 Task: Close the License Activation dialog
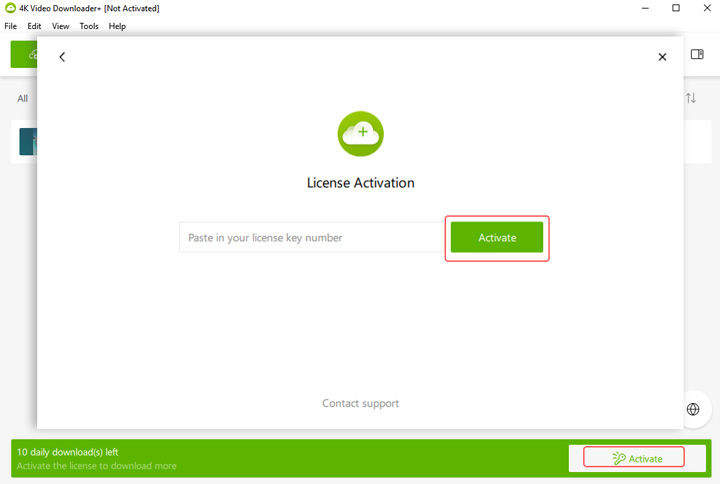[662, 57]
